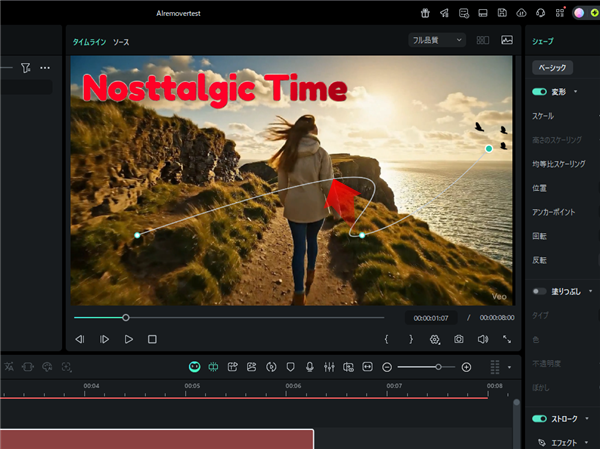Toggle the ストローク (Stroke) switch
The image size is (600, 449).
[x=540, y=419]
